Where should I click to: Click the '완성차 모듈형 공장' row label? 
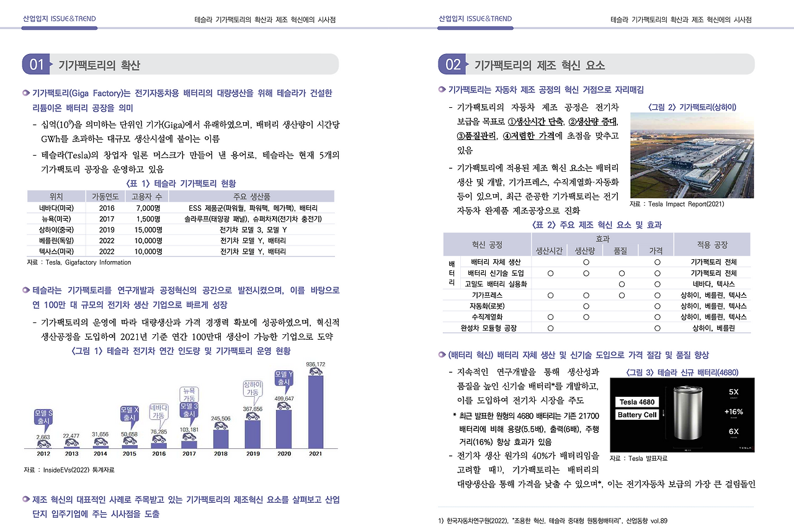pos(488,328)
